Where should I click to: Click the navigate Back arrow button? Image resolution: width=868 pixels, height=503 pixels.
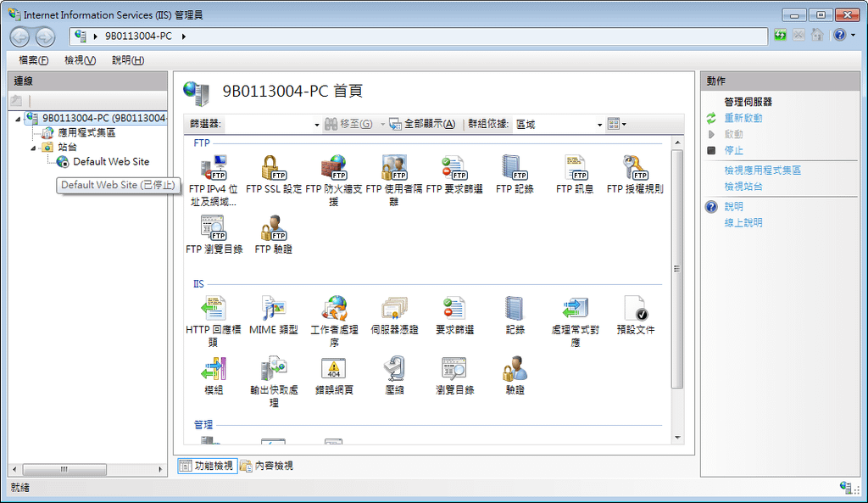(x=20, y=36)
